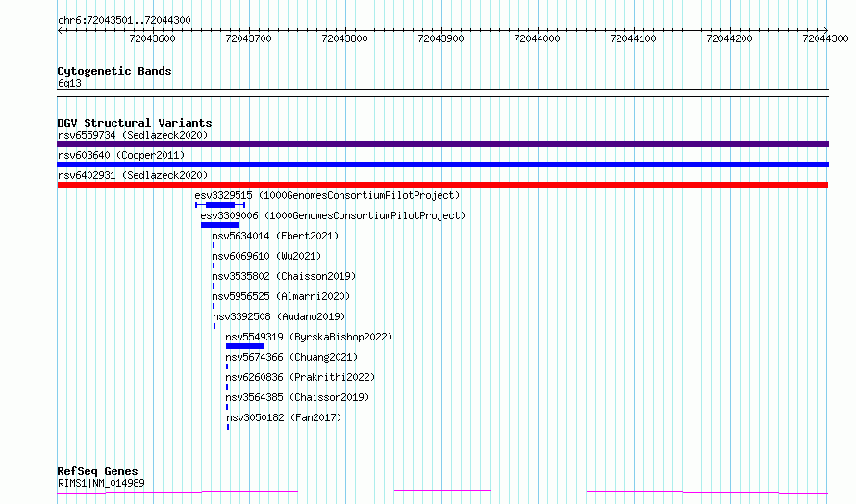856x504 pixels.
Task: Click the blue nsv603640 variant bar
Action: pyautogui.click(x=442, y=164)
